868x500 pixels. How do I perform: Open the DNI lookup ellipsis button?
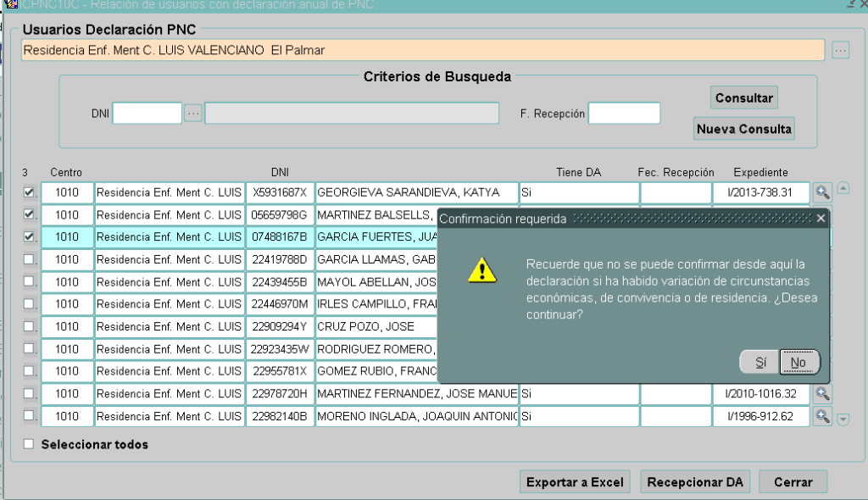(193, 114)
